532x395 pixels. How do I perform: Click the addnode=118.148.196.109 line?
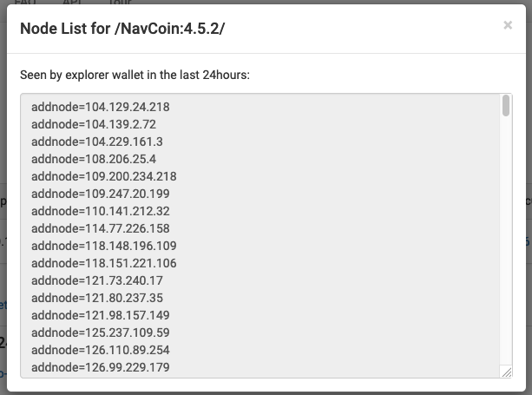pyautogui.click(x=104, y=246)
